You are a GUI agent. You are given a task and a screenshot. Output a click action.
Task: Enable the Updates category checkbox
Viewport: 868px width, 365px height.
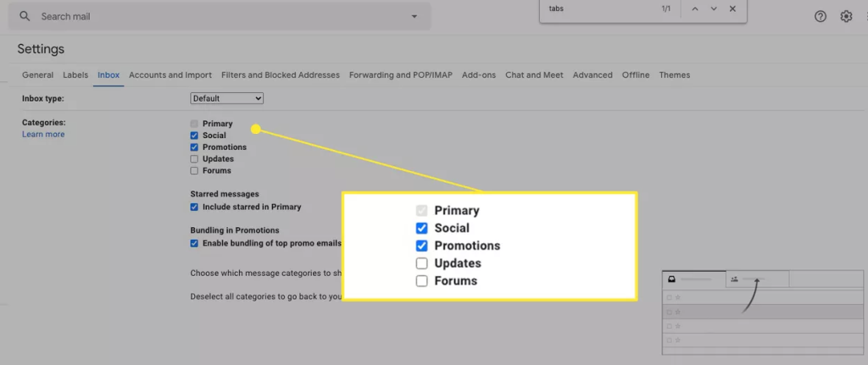pyautogui.click(x=194, y=158)
